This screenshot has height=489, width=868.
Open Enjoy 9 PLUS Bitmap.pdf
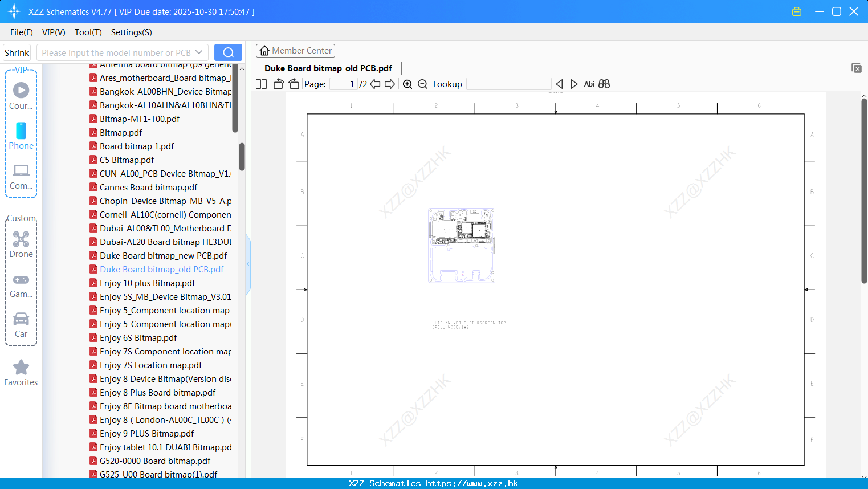pyautogui.click(x=142, y=434)
